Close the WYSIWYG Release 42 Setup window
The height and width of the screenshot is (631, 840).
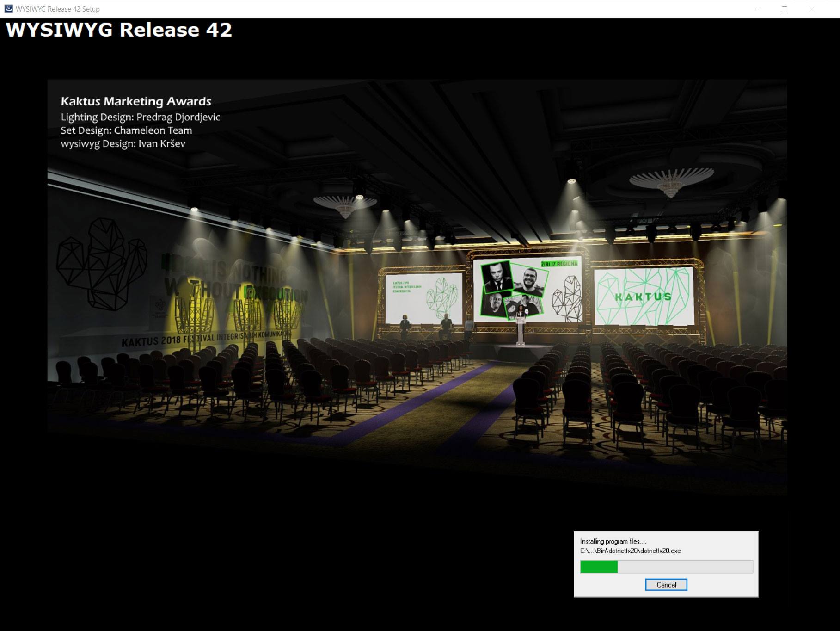[x=812, y=9]
